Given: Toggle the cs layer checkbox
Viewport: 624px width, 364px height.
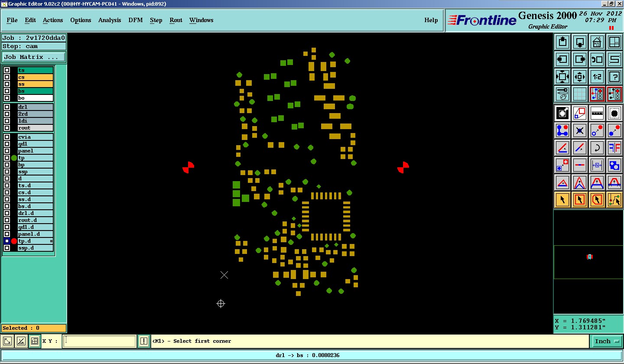Looking at the screenshot, I should [7, 77].
